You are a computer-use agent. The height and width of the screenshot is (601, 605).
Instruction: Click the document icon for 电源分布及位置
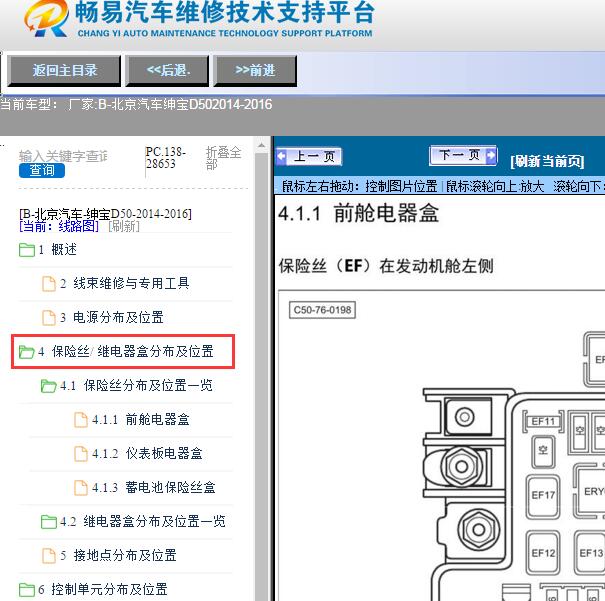click(x=49, y=318)
